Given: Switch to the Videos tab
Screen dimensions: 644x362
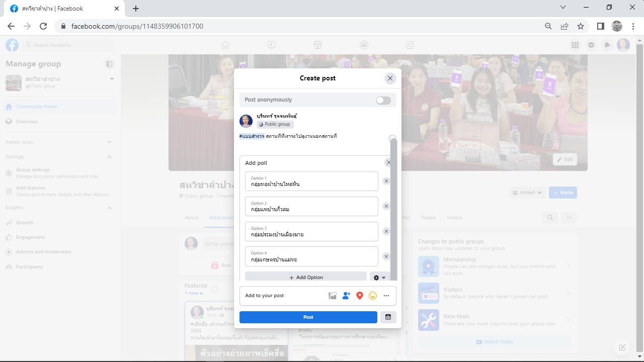Looking at the screenshot, I should 455,218.
